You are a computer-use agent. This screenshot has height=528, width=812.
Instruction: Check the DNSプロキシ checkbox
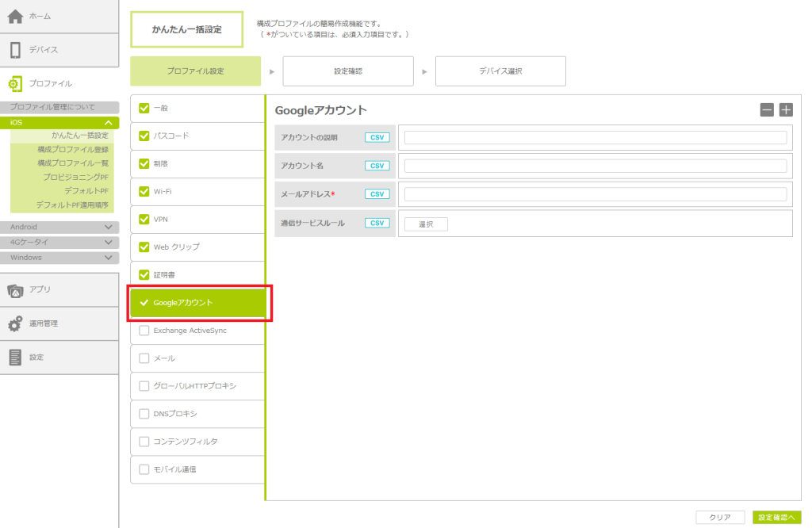click(x=144, y=414)
